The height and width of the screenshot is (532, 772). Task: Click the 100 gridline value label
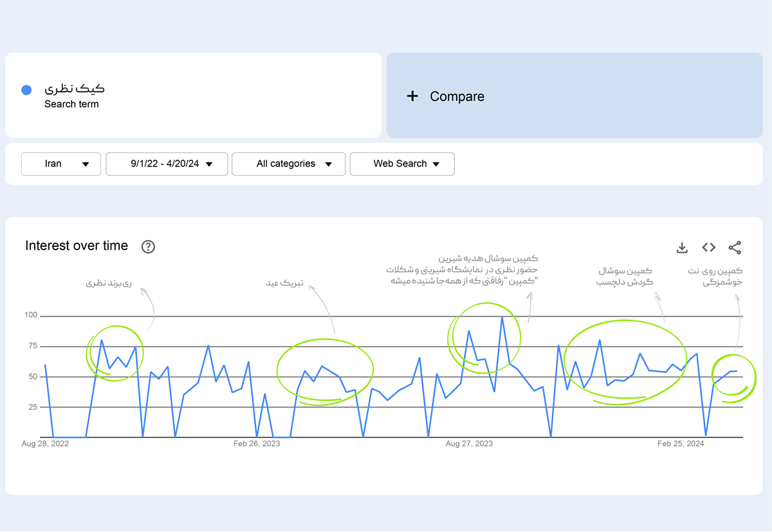point(30,315)
